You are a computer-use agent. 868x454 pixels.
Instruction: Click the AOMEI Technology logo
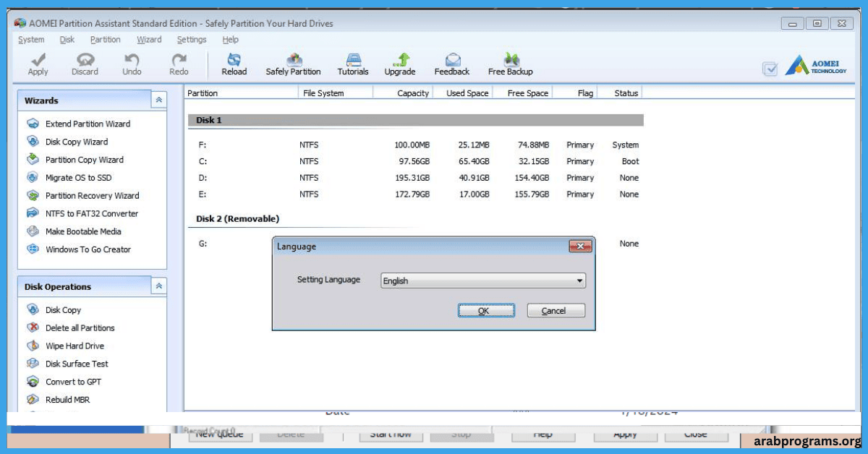tap(817, 66)
